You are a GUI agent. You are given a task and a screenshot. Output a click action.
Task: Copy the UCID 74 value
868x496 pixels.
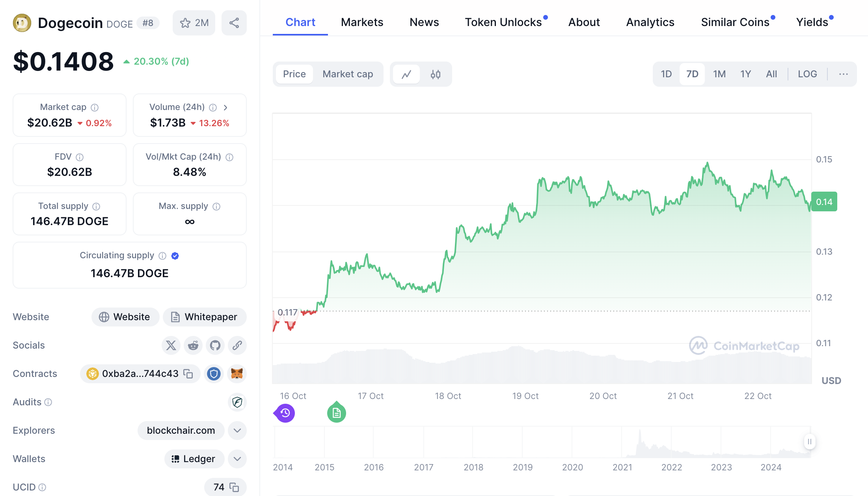coord(234,487)
